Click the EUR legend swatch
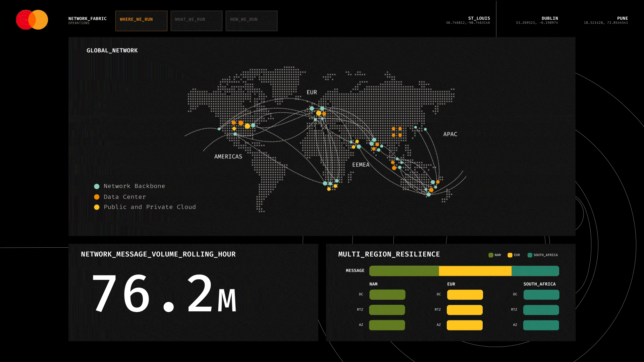This screenshot has height=362, width=644. pos(510,255)
